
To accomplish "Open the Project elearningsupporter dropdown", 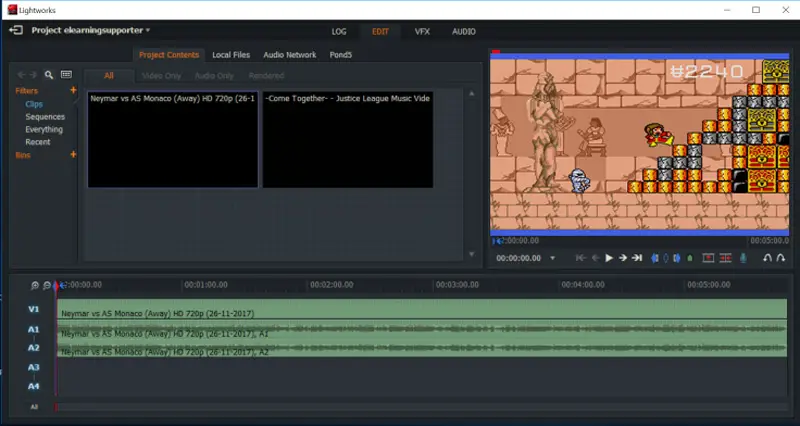I will point(91,30).
